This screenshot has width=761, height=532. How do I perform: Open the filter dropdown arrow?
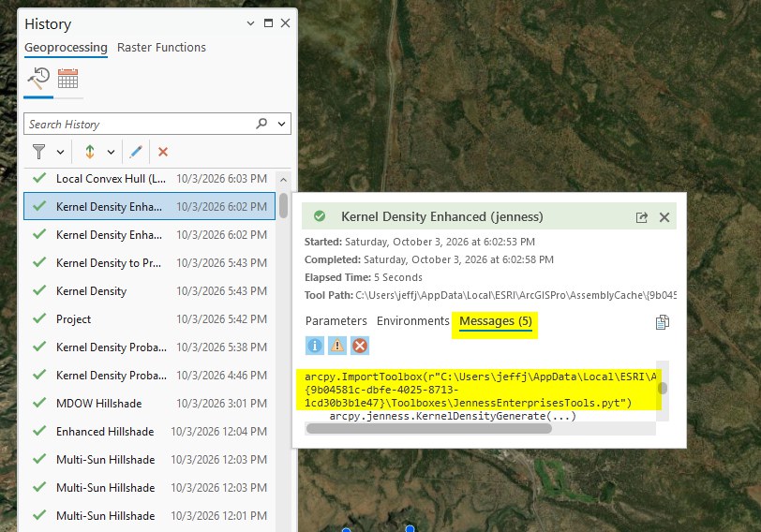60,153
